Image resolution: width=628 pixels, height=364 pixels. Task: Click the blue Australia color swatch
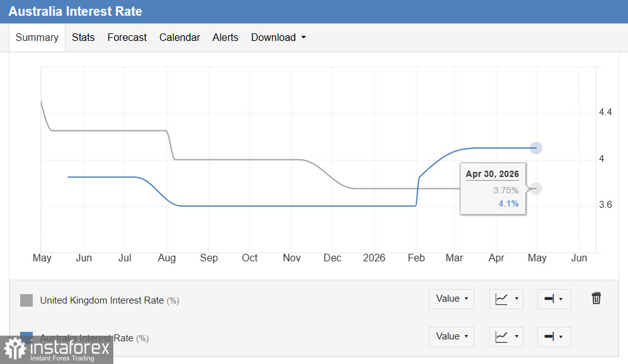point(26,337)
